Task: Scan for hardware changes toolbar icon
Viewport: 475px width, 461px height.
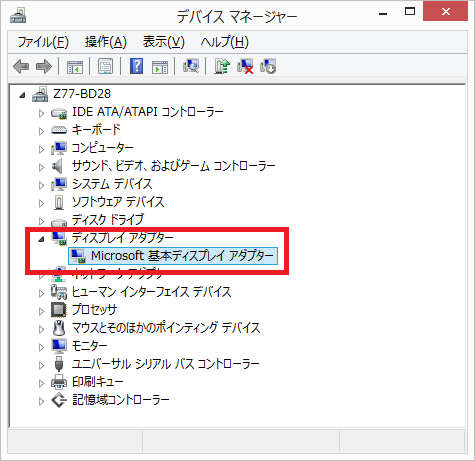Action: pyautogui.click(x=191, y=66)
